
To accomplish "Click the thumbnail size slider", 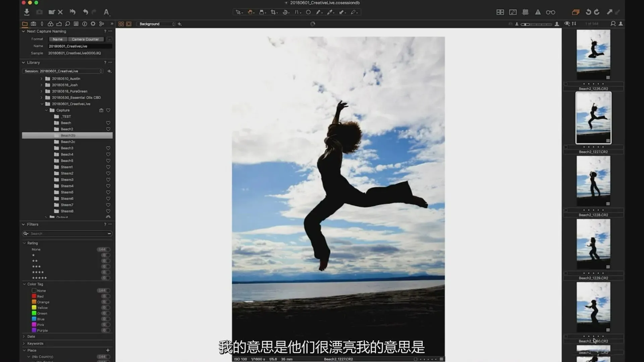I will (536, 24).
